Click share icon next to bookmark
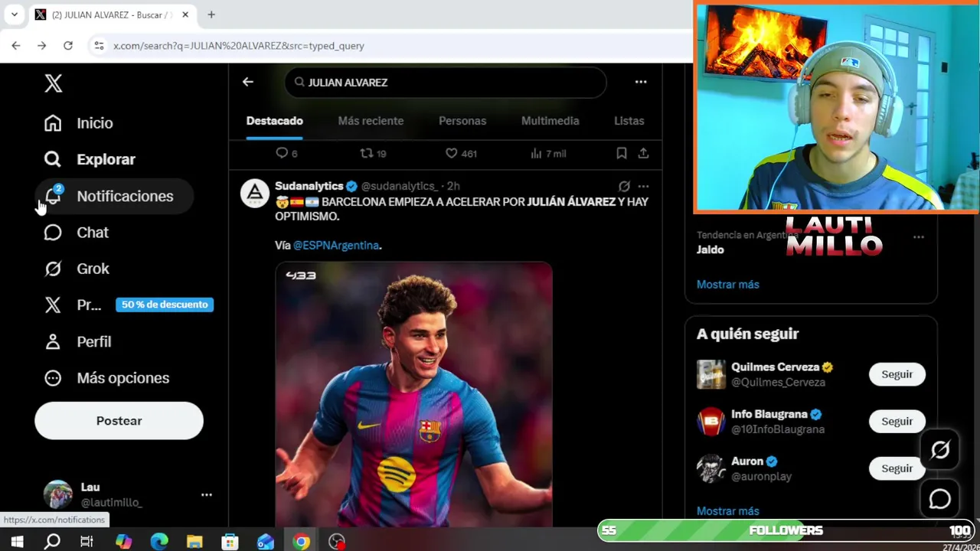This screenshot has height=551, width=980. pyautogui.click(x=643, y=154)
